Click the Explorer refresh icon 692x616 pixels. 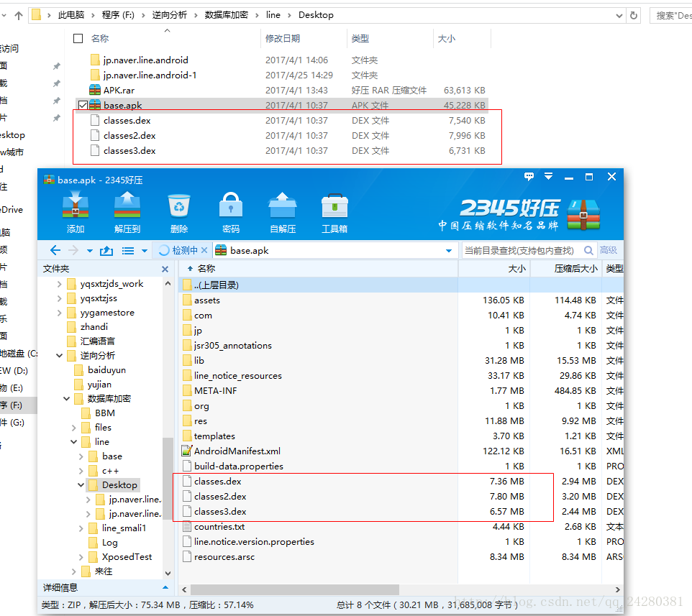click(634, 15)
